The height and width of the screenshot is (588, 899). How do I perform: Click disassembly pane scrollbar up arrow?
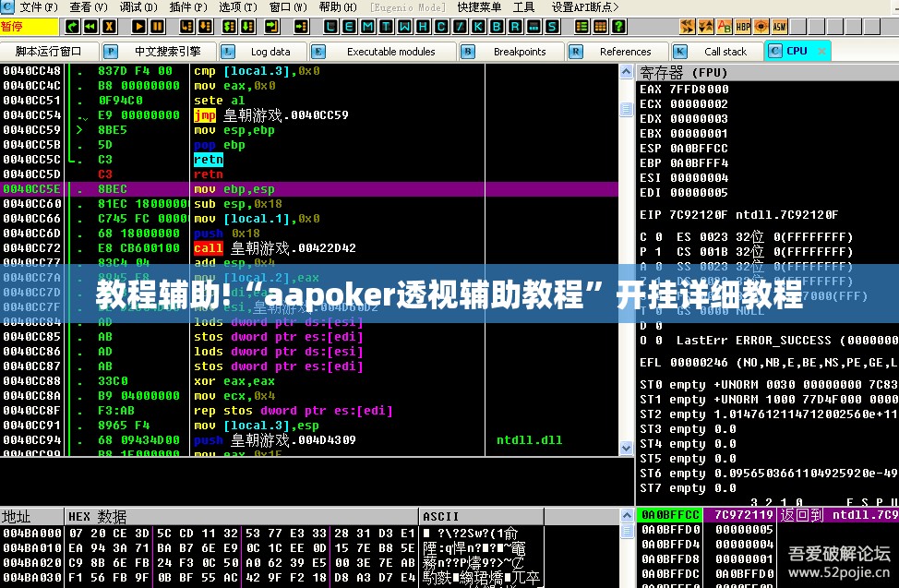626,72
